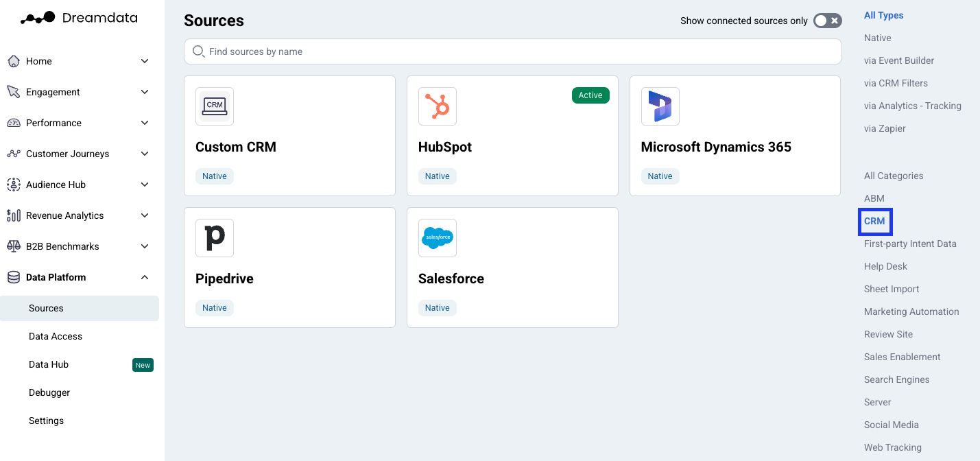This screenshot has height=461, width=980.
Task: Click the HubSpot logo icon
Action: [438, 106]
